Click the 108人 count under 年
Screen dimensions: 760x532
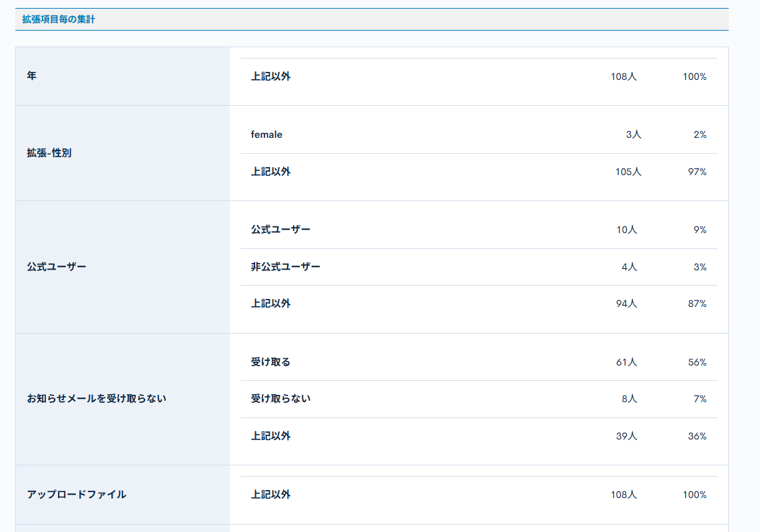(x=623, y=76)
